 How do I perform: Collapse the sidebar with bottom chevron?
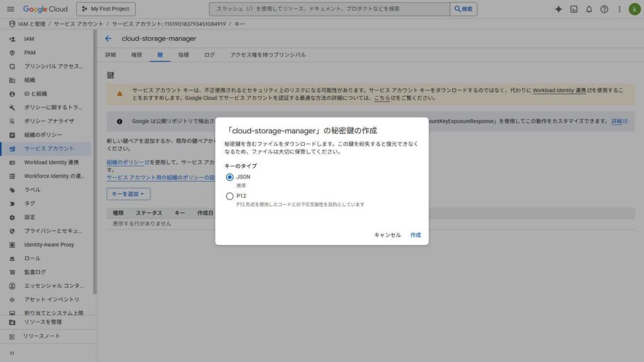pyautogui.click(x=12, y=353)
